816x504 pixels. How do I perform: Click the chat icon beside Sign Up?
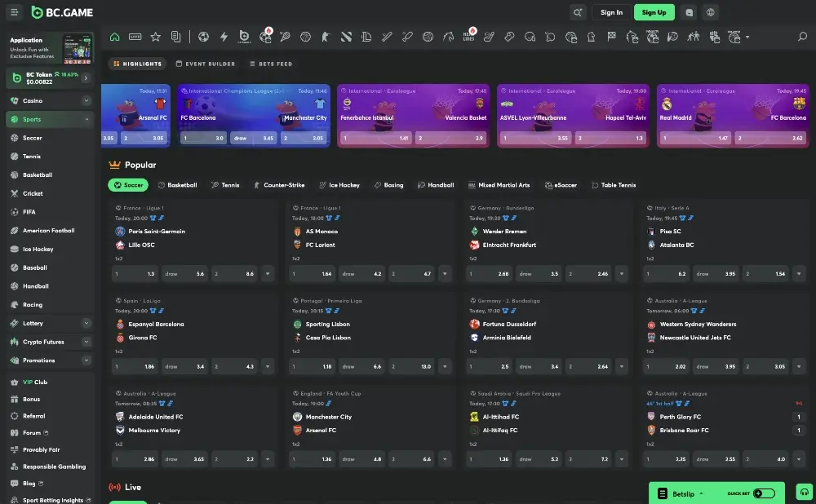690,12
